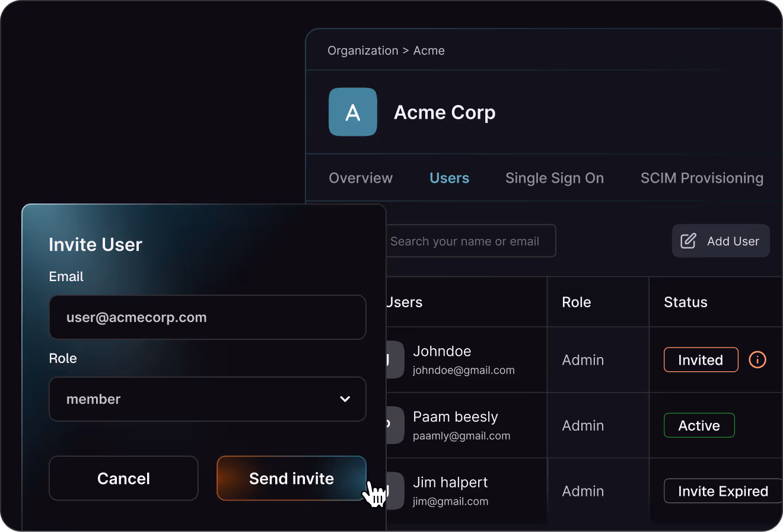The image size is (783, 532).
Task: Click the Send invite button
Action: (x=291, y=478)
